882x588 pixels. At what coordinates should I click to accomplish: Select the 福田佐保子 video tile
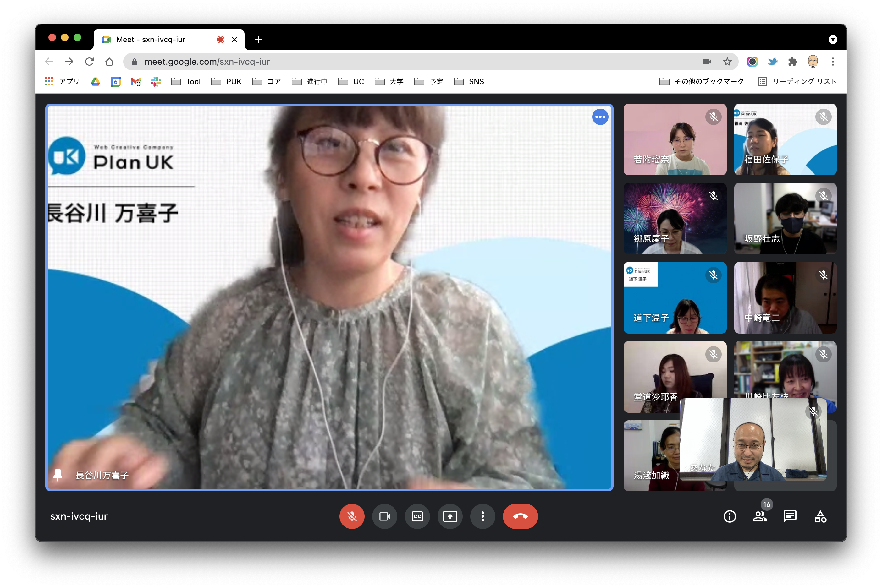pos(785,139)
